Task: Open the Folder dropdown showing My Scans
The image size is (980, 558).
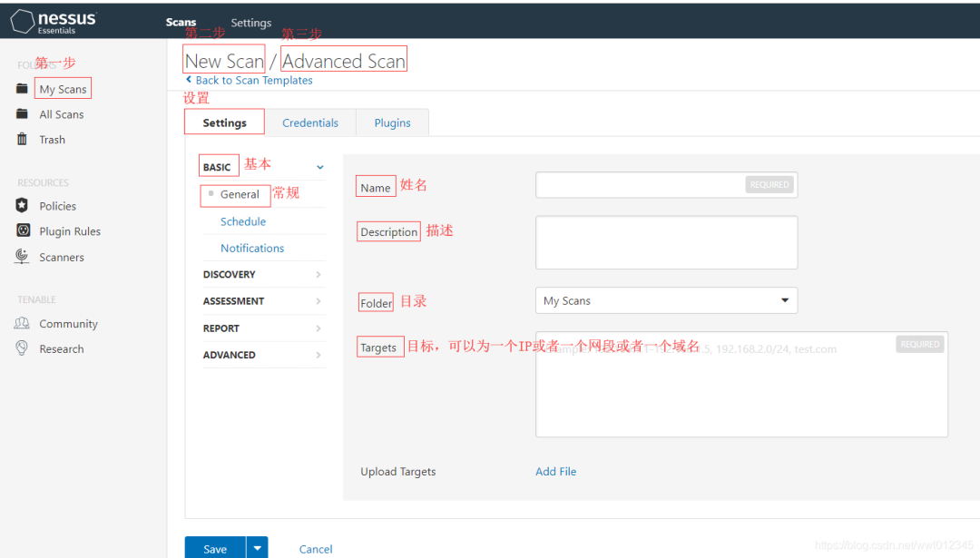Action: point(666,300)
